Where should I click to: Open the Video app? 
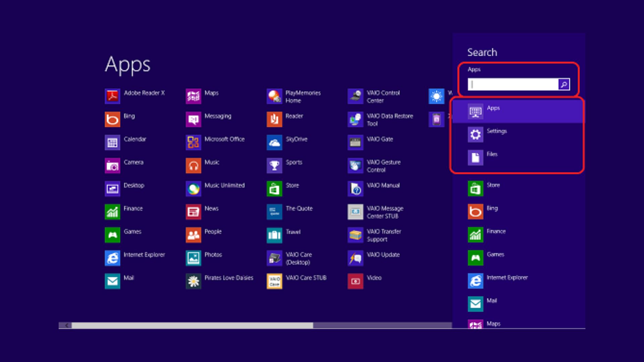[356, 281]
